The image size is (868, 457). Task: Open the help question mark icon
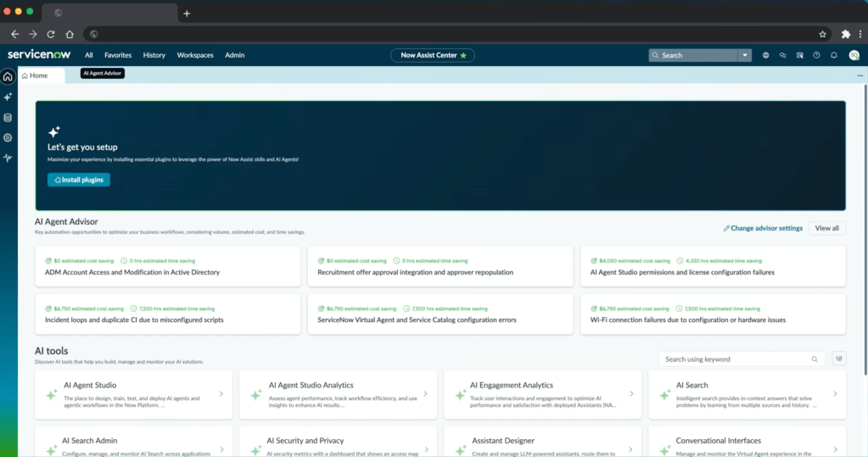(816, 55)
